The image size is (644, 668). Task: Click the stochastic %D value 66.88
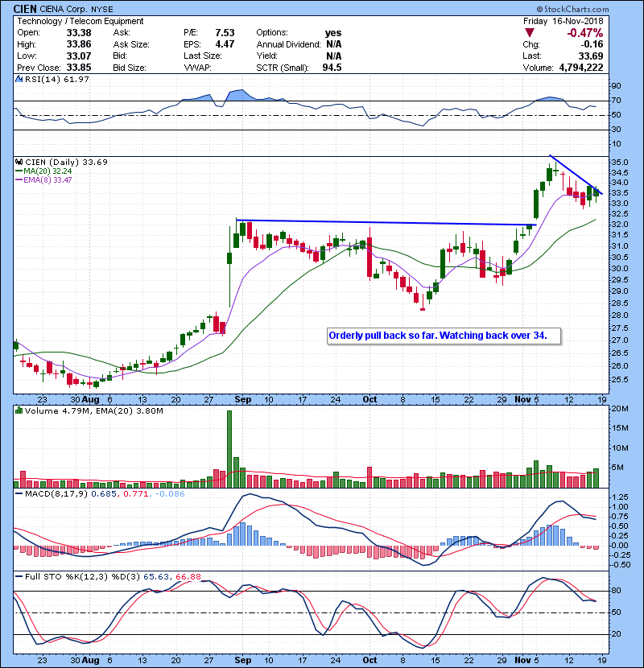188,576
